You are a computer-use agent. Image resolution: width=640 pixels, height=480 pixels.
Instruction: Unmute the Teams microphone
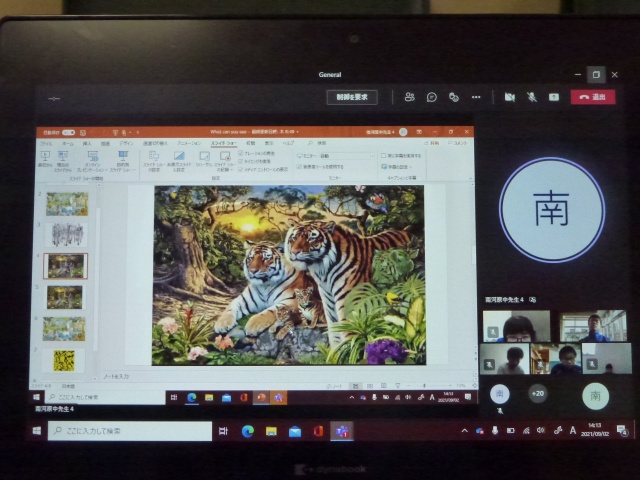coord(531,97)
